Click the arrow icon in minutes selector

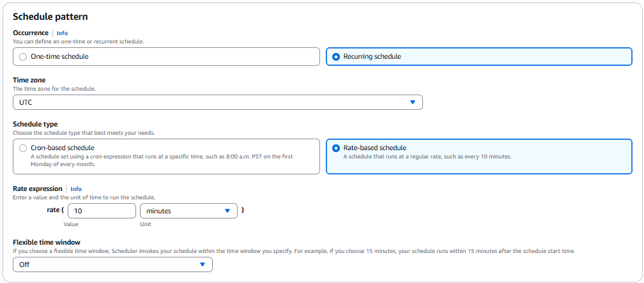tap(227, 211)
